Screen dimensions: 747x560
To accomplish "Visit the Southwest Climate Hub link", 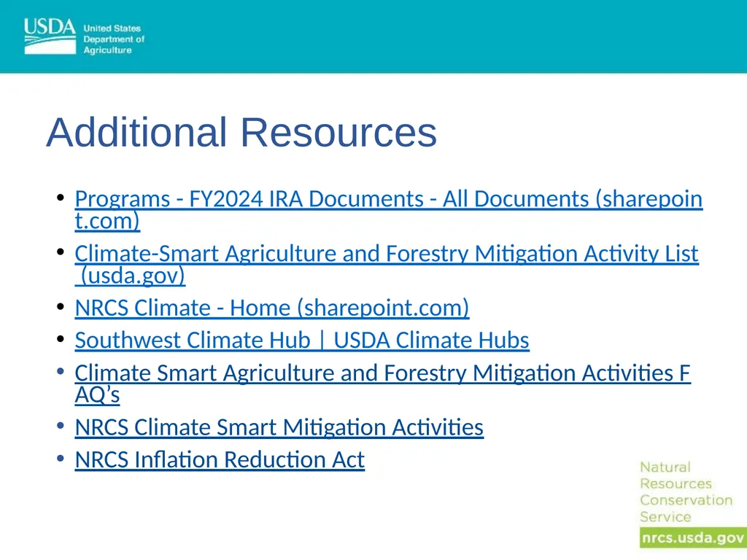I will point(302,340).
